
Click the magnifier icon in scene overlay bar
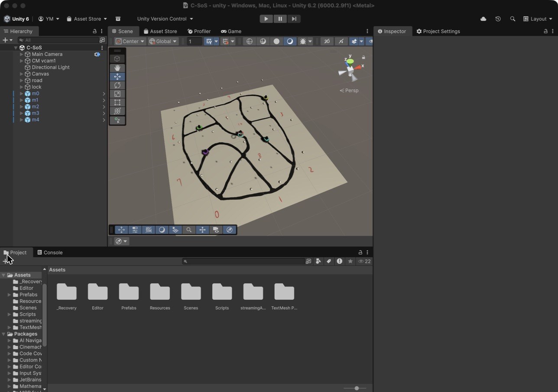point(188,230)
